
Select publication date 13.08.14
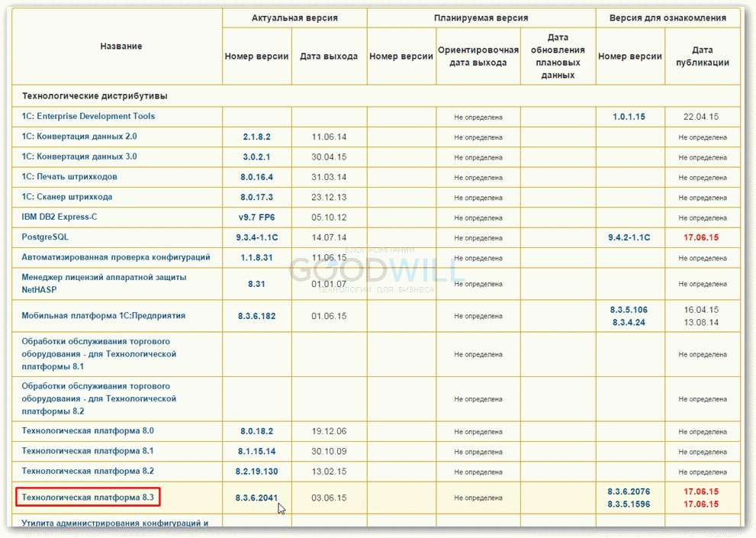(701, 323)
